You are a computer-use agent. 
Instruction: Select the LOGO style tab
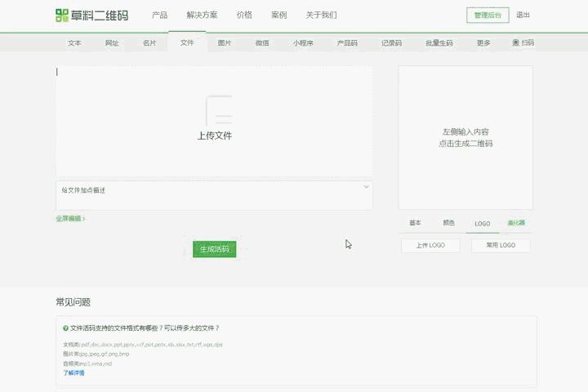[483, 224]
